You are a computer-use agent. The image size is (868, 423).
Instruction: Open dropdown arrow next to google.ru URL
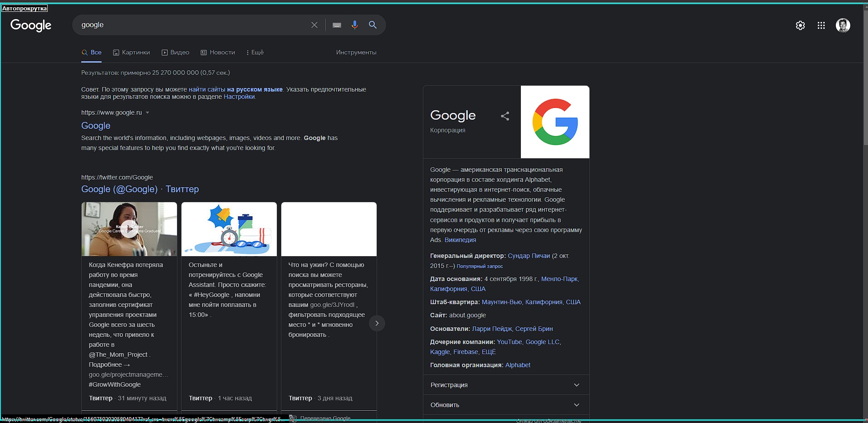[x=147, y=113]
